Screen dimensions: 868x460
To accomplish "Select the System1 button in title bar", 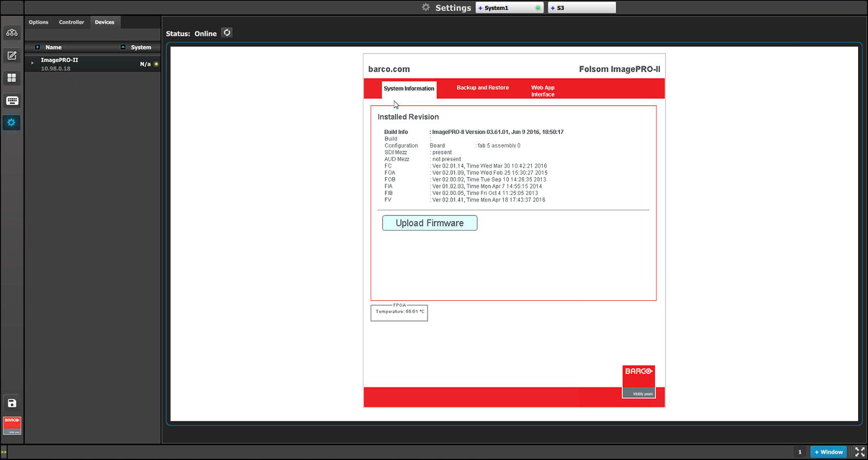I will [x=510, y=8].
